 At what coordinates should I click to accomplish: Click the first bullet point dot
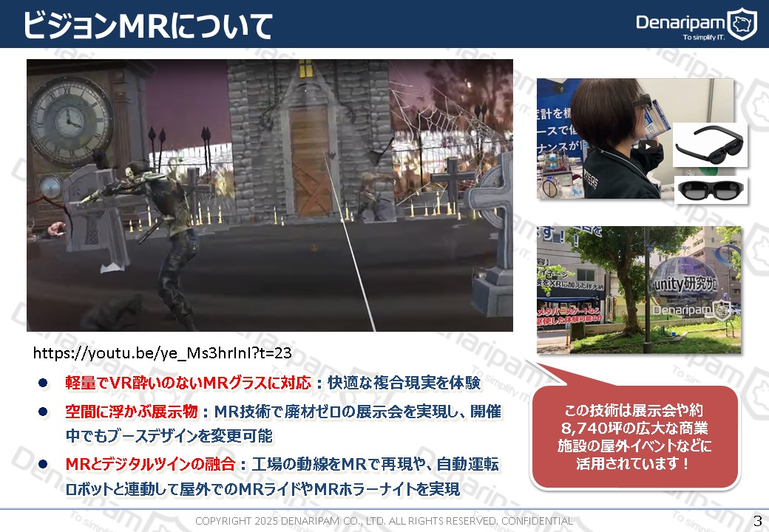click(x=43, y=383)
